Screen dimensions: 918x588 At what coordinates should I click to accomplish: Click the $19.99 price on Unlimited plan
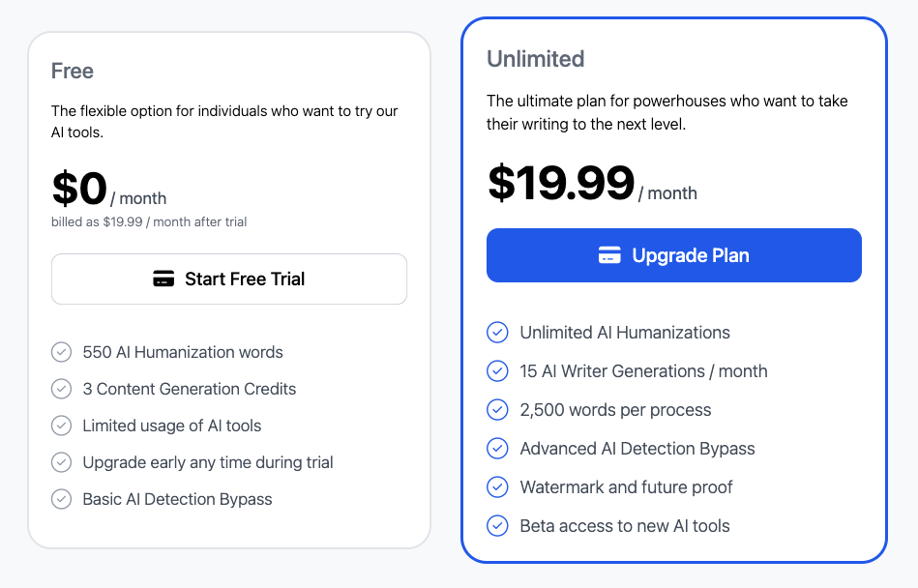coord(561,184)
